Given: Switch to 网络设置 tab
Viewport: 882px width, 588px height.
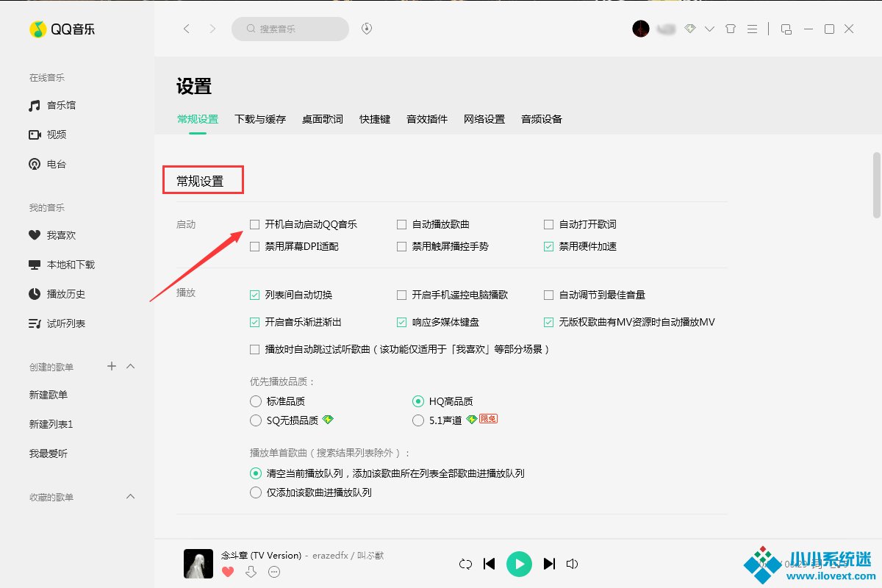Looking at the screenshot, I should (x=484, y=119).
